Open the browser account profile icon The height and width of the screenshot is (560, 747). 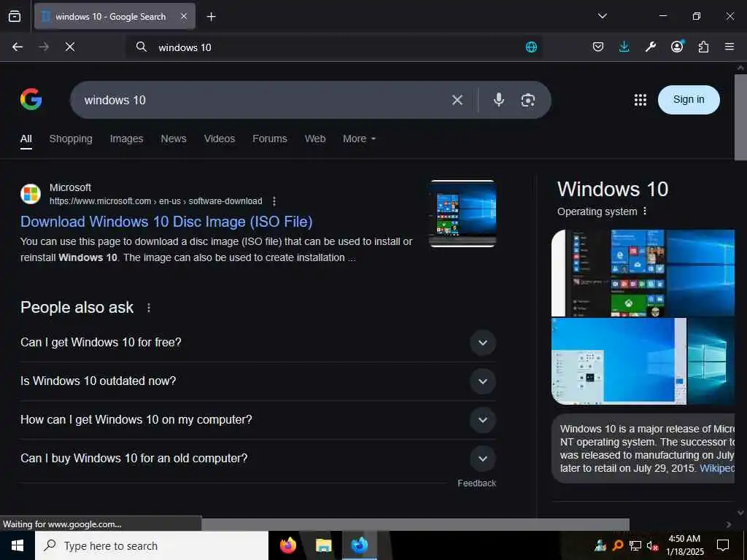(x=677, y=46)
